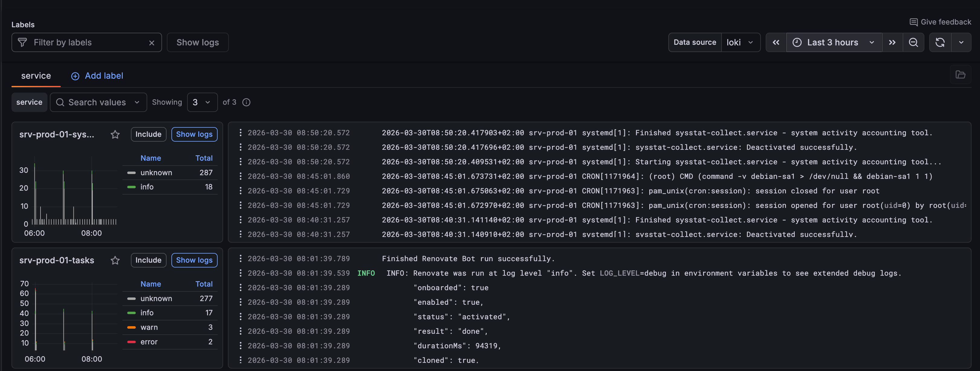The image size is (980, 371).
Task: Open the clock time-picker icon
Action: [797, 42]
